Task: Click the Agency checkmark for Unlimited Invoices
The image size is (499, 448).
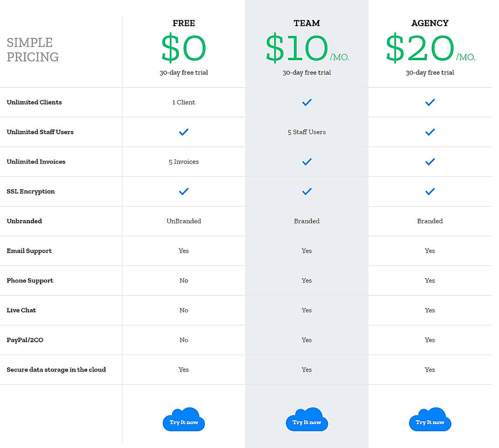Action: pos(430,162)
